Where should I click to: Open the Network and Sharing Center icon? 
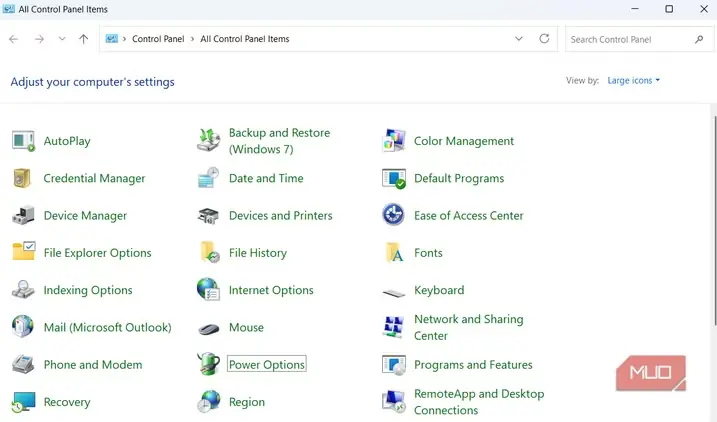coord(394,327)
